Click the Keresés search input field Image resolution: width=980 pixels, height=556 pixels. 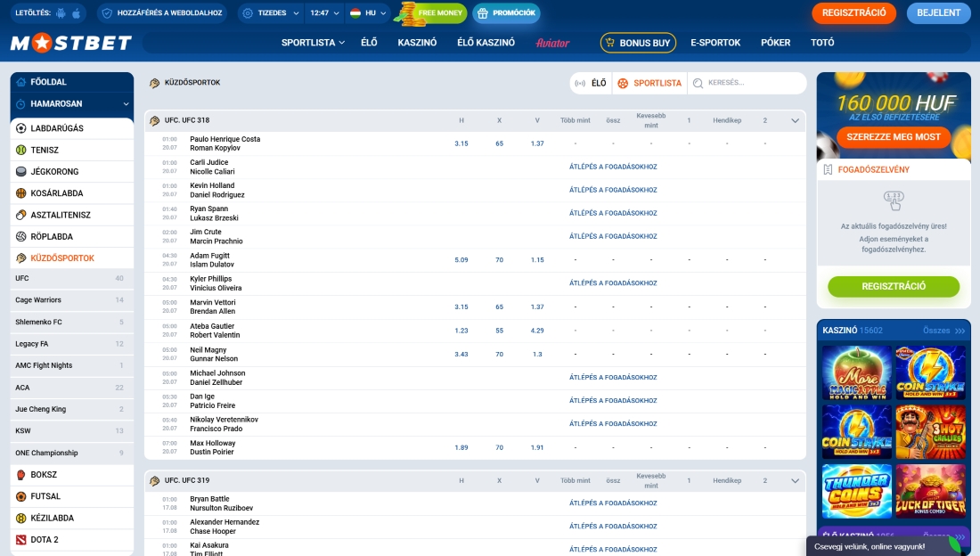[747, 83]
